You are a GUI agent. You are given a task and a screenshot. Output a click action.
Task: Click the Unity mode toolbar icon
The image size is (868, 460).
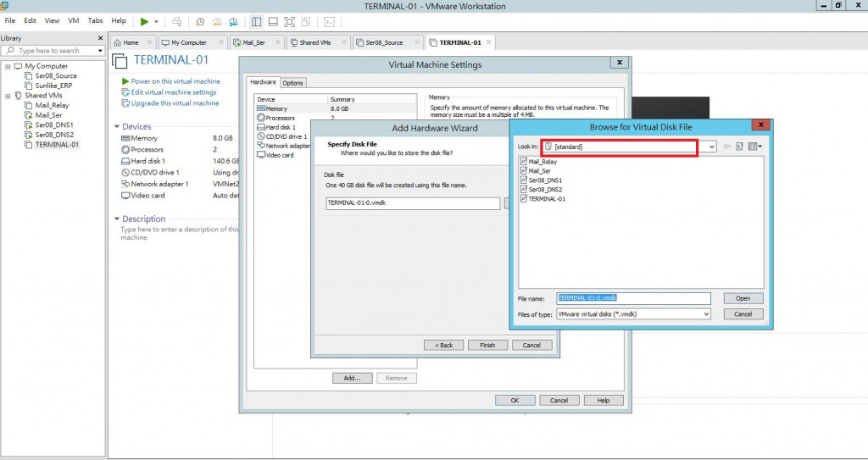pyautogui.click(x=305, y=21)
